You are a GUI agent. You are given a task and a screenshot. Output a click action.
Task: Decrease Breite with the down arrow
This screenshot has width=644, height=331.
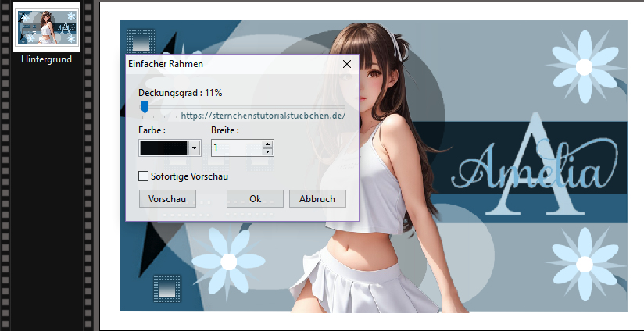268,151
